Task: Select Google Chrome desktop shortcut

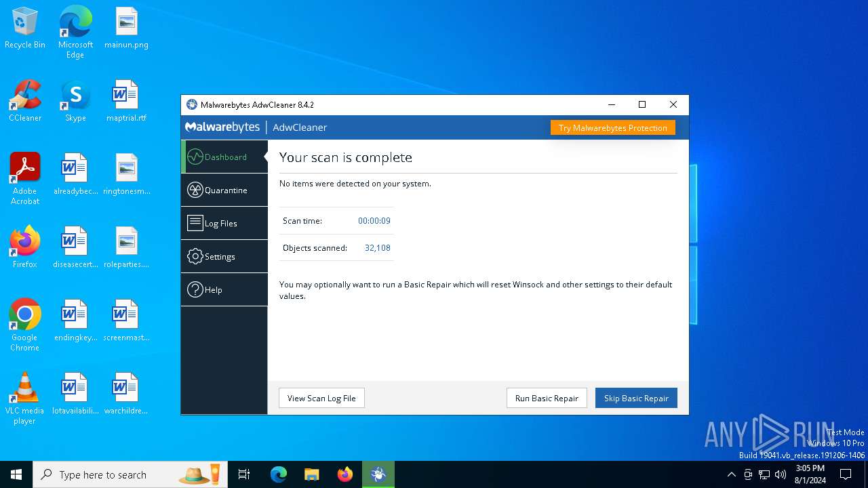Action: point(25,325)
